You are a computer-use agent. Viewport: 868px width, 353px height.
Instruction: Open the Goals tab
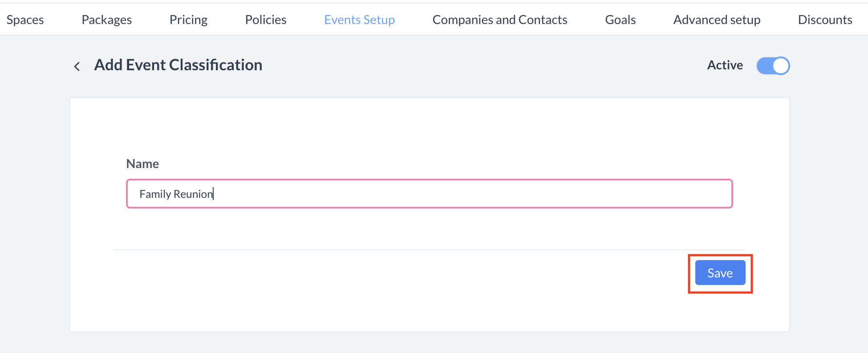point(620,20)
